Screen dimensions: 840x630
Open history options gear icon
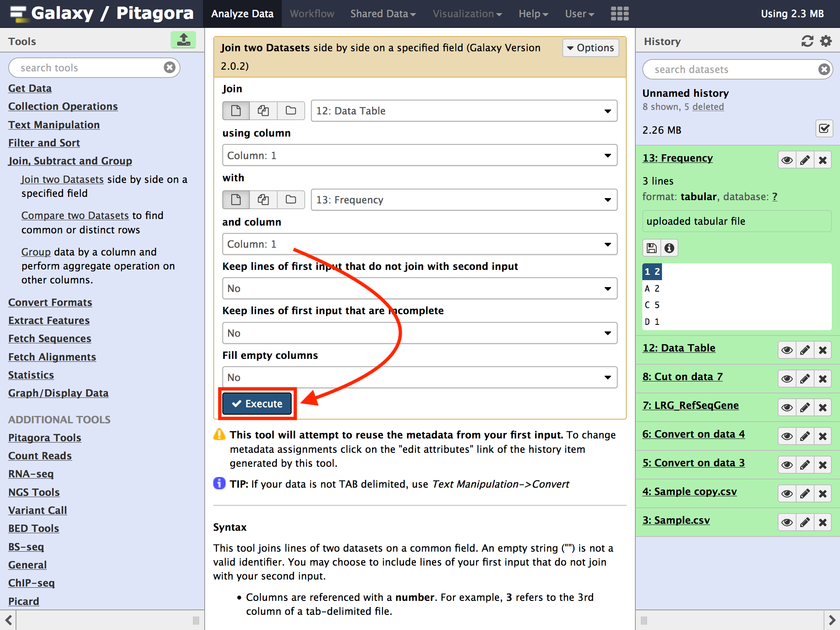[826, 41]
